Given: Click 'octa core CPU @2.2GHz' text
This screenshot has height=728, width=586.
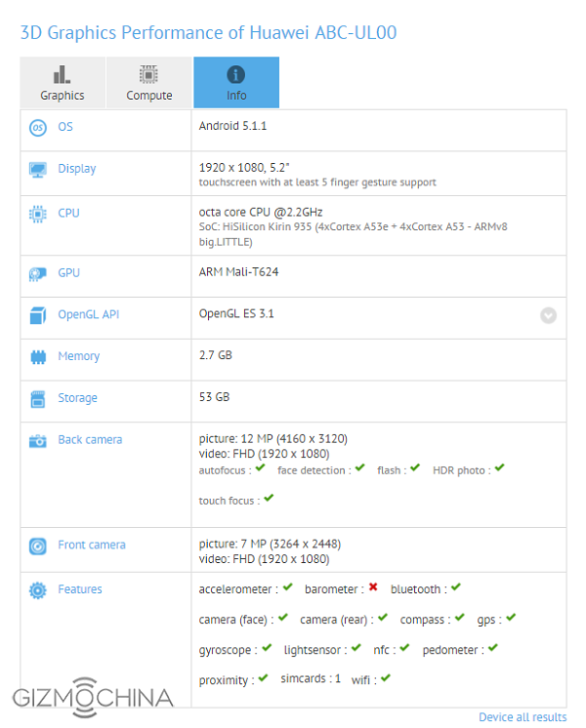Looking at the screenshot, I should pos(261,212).
